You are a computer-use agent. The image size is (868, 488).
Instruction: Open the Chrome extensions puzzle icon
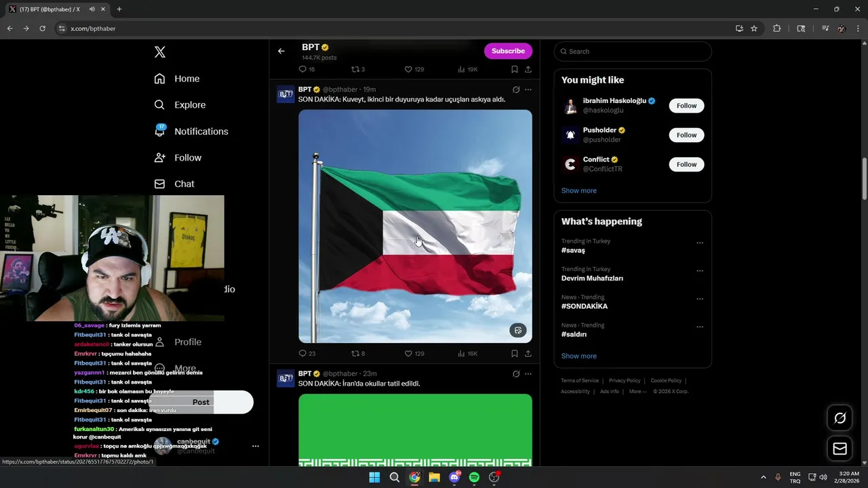[777, 28]
